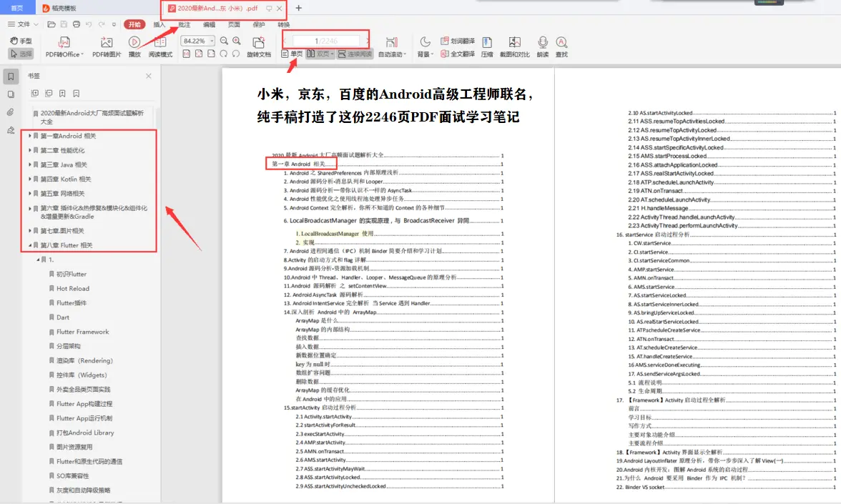Viewport: 841px width, 504px height.
Task: Expand 第一章Android 相关 bookmark
Action: coord(30,136)
